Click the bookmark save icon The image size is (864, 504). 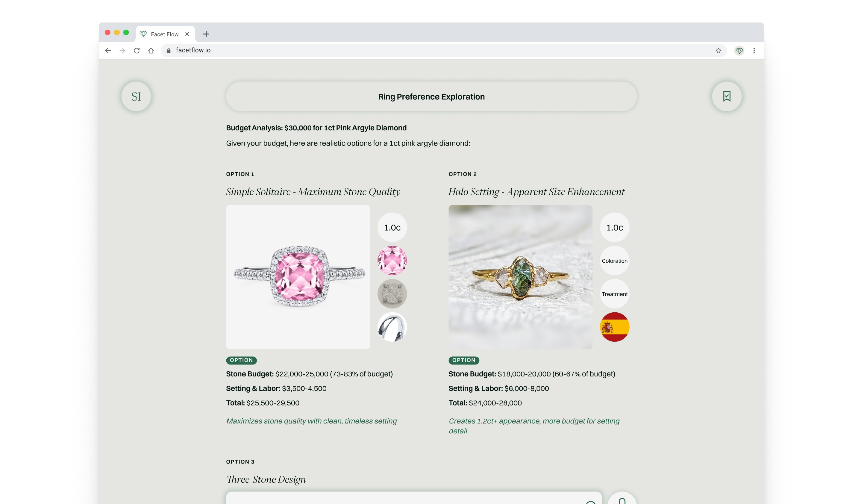[727, 96]
